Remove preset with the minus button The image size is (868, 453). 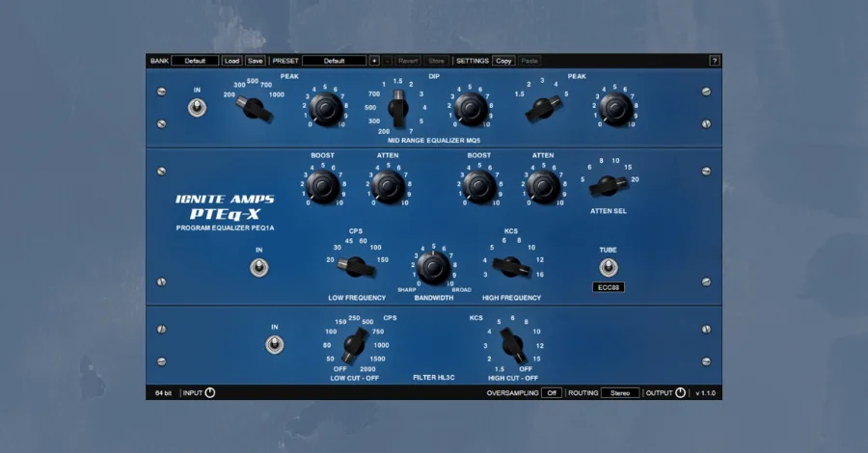tap(388, 61)
